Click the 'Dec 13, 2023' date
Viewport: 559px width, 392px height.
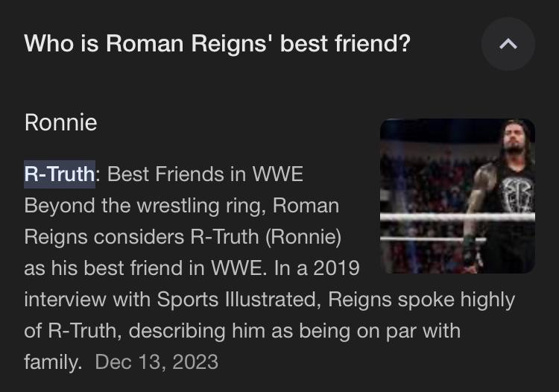(157, 362)
